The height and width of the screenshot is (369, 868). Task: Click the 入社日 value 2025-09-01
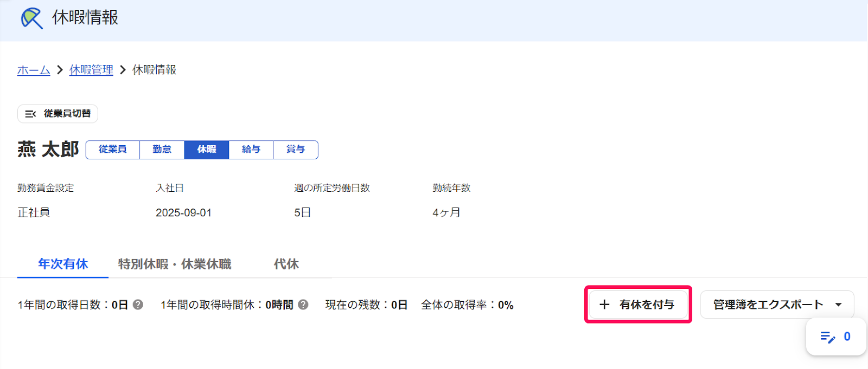(x=183, y=212)
